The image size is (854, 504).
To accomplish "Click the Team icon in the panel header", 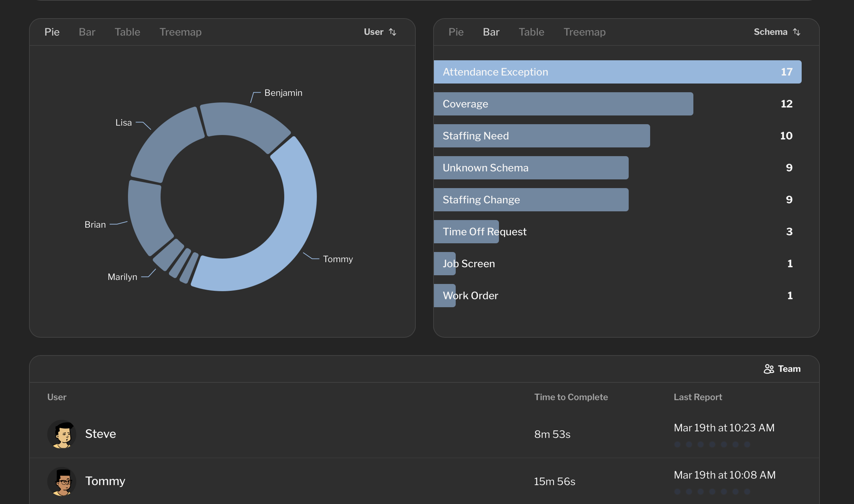I will [x=768, y=369].
